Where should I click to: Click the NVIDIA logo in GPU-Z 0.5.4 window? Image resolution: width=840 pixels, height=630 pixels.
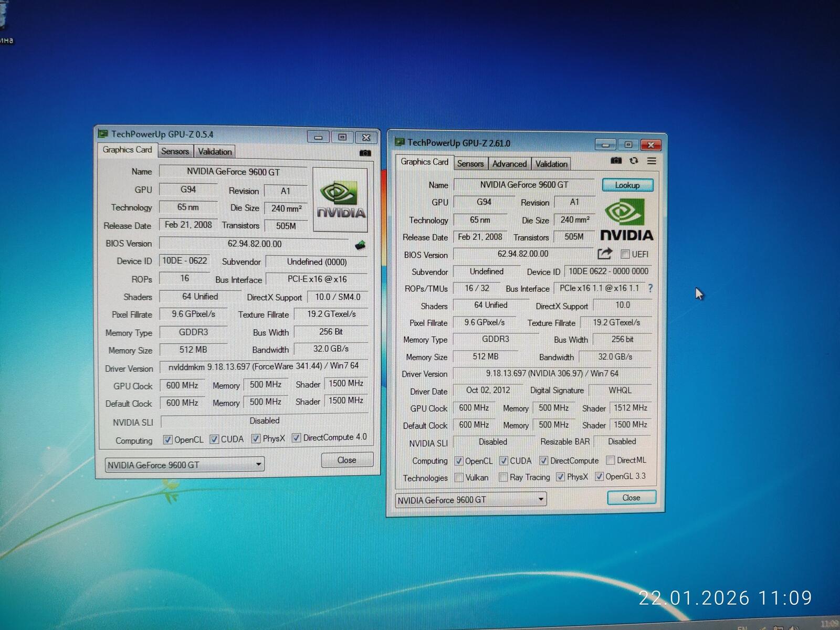pos(340,199)
